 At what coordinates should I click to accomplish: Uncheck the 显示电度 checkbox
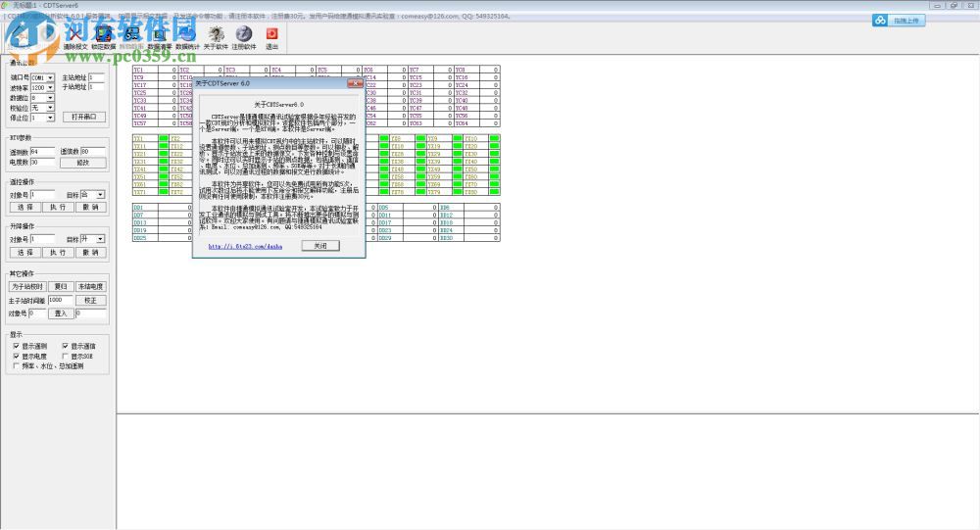(17, 356)
